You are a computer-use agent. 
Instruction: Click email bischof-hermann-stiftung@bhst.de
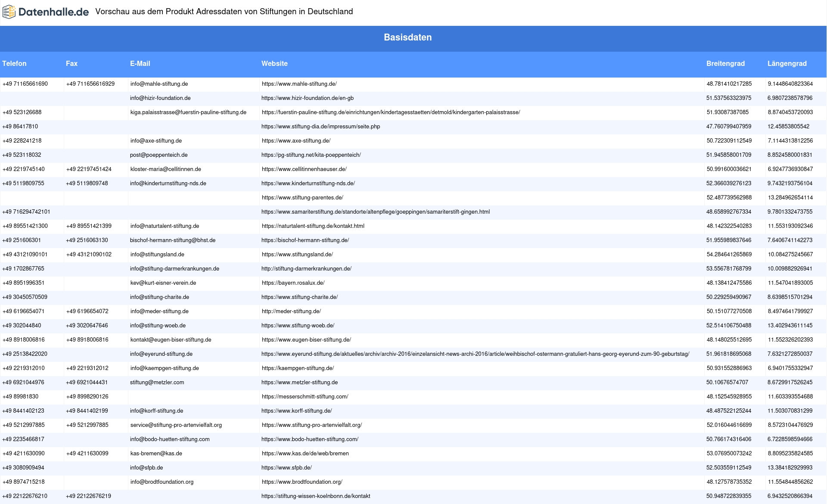pyautogui.click(x=173, y=240)
